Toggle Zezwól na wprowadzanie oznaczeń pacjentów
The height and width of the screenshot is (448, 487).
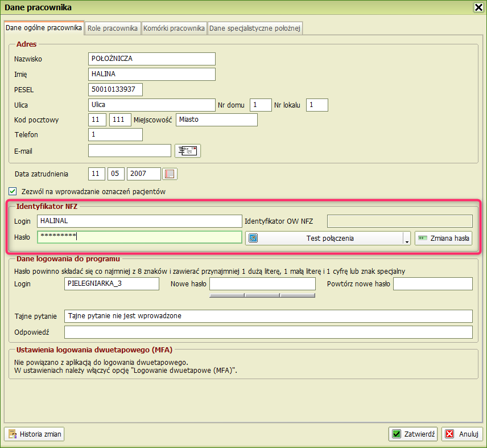tap(13, 192)
